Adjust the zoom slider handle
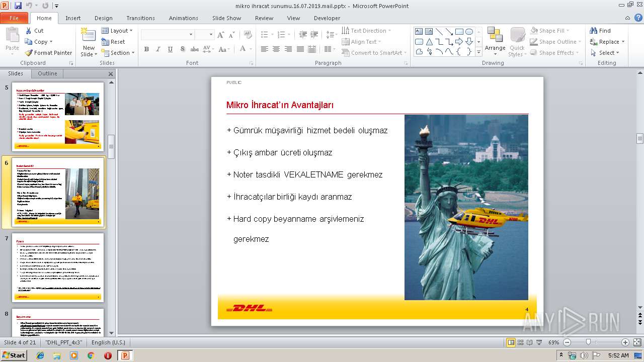644x362 pixels. (588, 342)
